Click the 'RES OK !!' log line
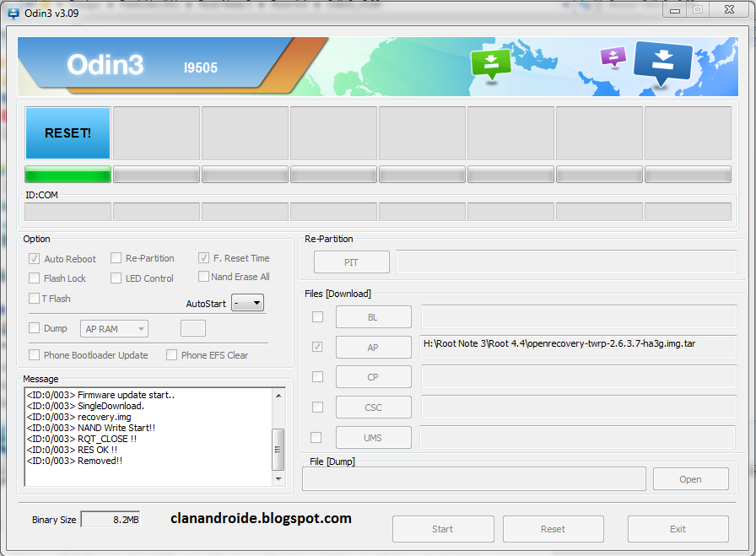This screenshot has width=756, height=556. pyautogui.click(x=72, y=450)
